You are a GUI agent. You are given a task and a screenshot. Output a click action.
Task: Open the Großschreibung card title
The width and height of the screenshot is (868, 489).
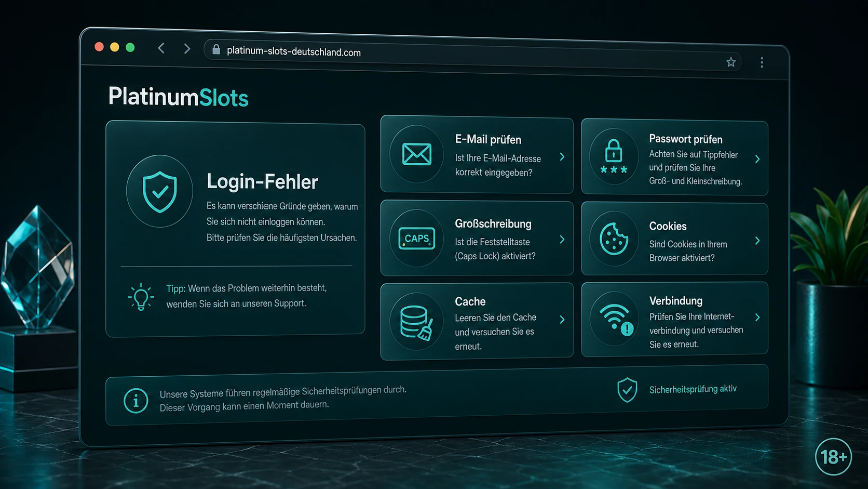(493, 223)
